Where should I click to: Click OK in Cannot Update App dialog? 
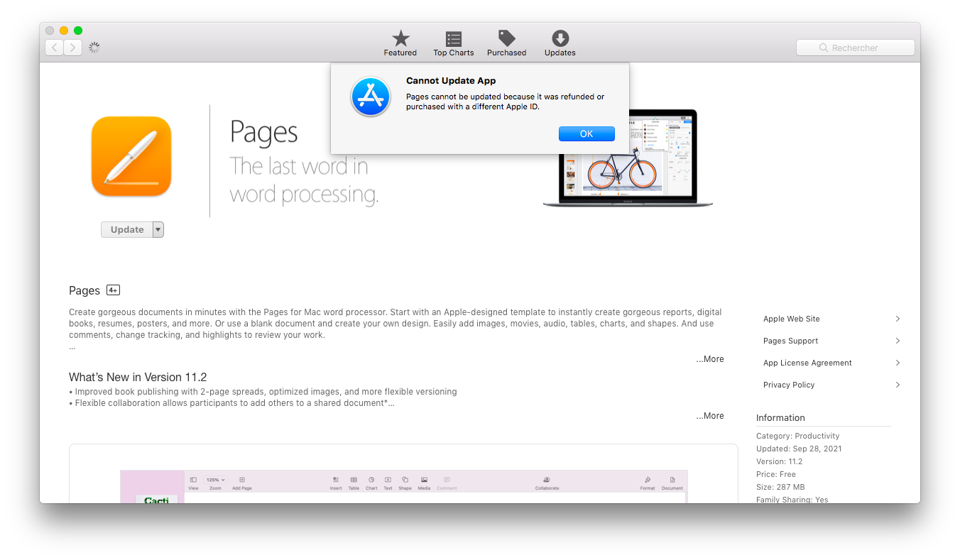point(587,134)
